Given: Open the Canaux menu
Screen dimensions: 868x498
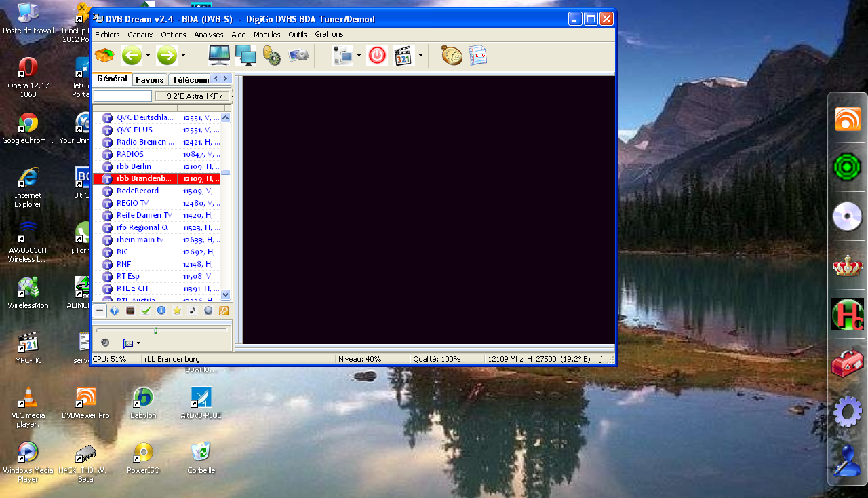Looking at the screenshot, I should [140, 35].
